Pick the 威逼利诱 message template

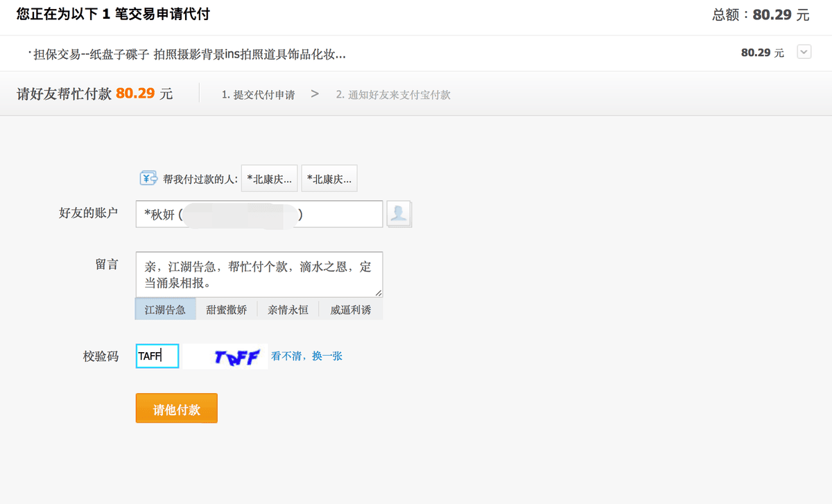click(350, 310)
